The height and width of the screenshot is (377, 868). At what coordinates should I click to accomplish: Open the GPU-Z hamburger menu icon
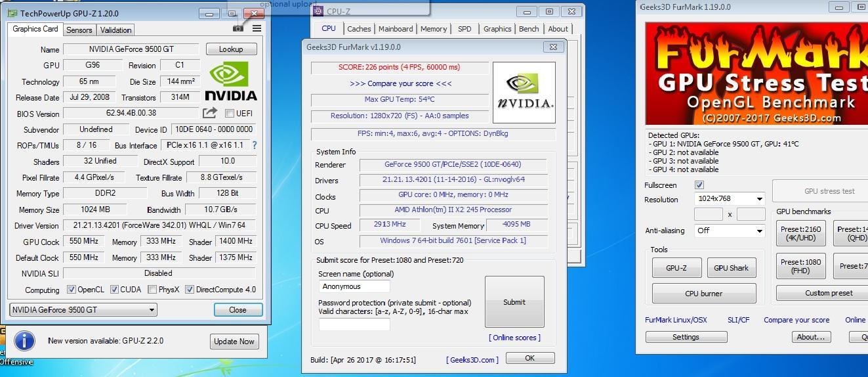[257, 28]
